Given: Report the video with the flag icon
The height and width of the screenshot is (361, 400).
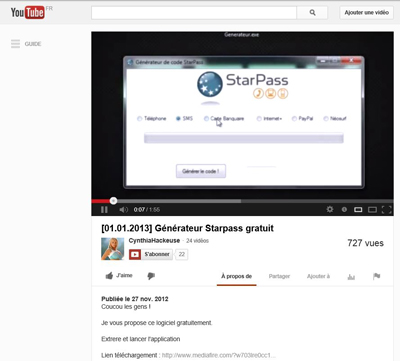Looking at the screenshot, I should coord(377,276).
